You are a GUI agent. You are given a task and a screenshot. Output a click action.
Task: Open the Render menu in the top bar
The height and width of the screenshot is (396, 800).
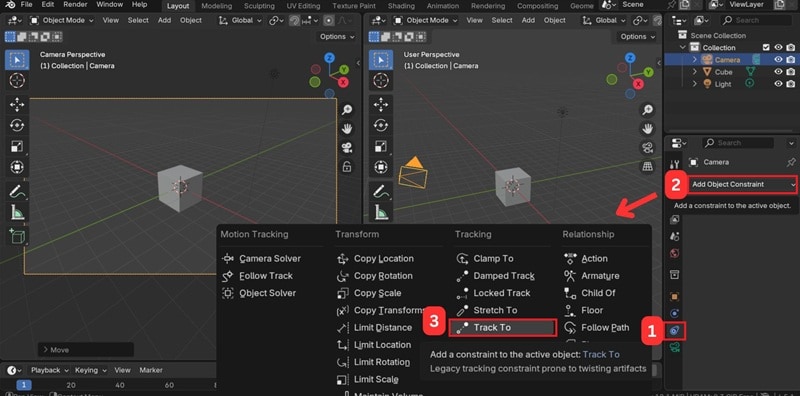[x=75, y=5]
